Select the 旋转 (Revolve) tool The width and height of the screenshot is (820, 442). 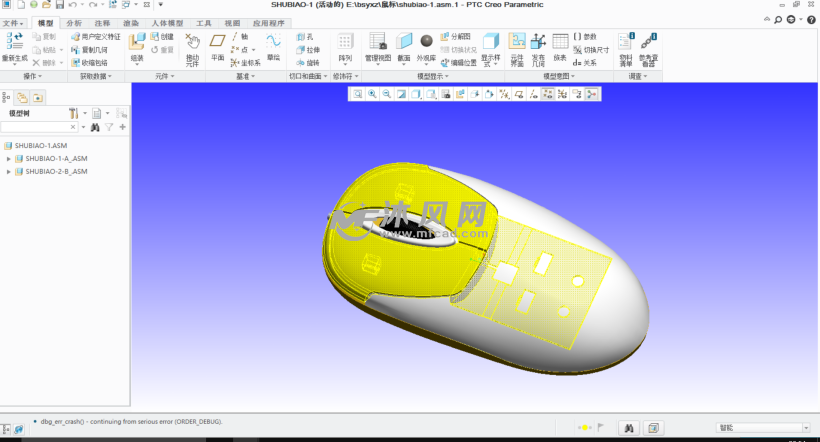pos(308,63)
